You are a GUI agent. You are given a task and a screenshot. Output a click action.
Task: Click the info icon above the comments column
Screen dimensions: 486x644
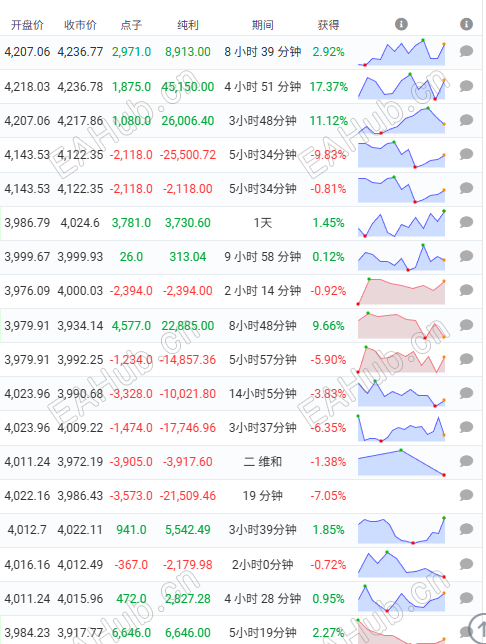(466, 24)
